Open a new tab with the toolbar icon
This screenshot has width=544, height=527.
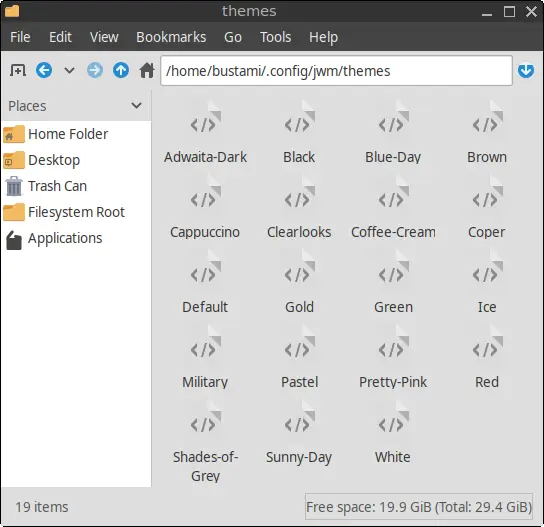coord(17,70)
